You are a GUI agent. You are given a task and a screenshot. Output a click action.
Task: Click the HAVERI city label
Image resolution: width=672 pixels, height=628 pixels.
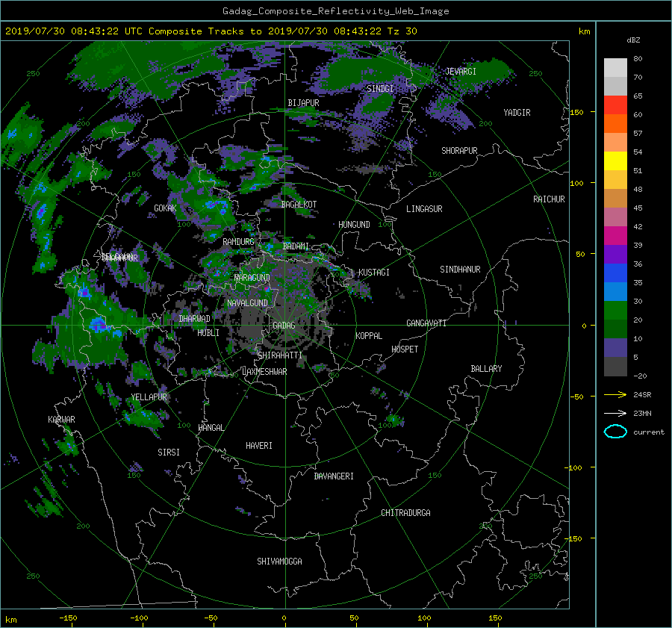[259, 446]
